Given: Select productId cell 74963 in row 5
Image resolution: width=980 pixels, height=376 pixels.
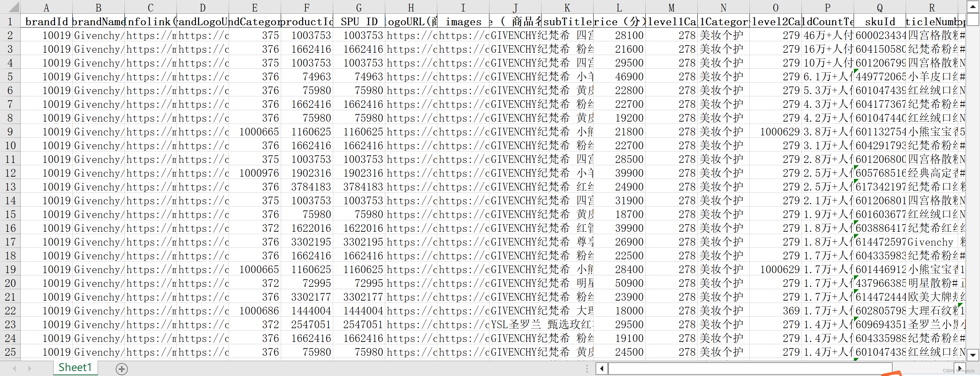Looking at the screenshot, I should [x=307, y=77].
